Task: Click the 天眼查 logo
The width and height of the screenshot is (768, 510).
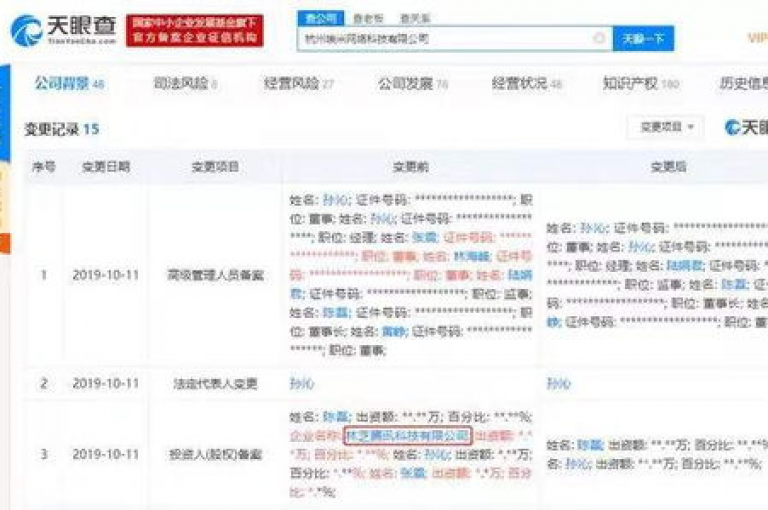Action: click(x=64, y=30)
